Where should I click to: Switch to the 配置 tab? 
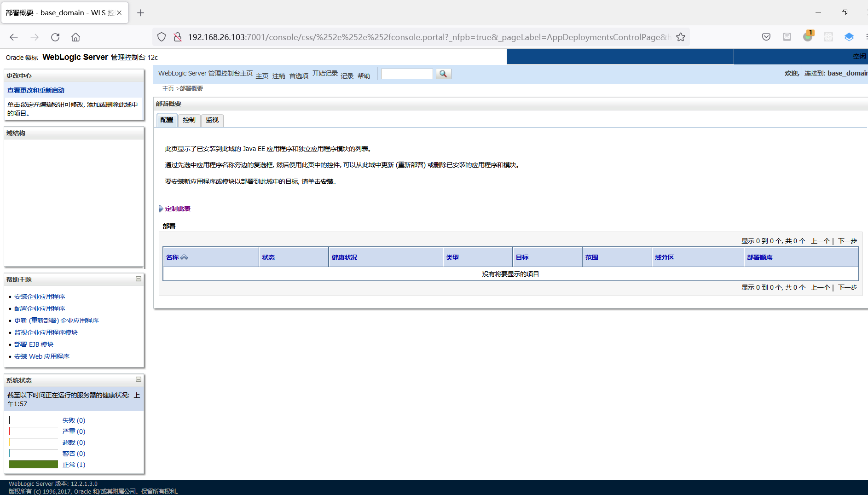[167, 120]
